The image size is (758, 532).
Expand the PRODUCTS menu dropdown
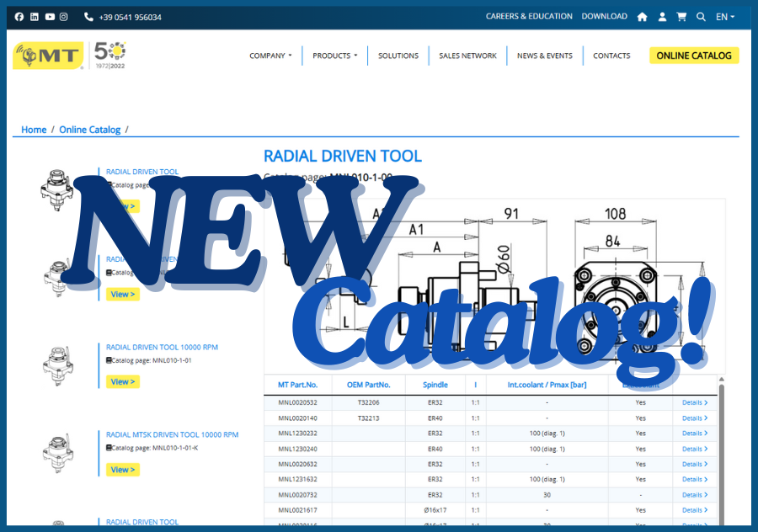point(334,56)
